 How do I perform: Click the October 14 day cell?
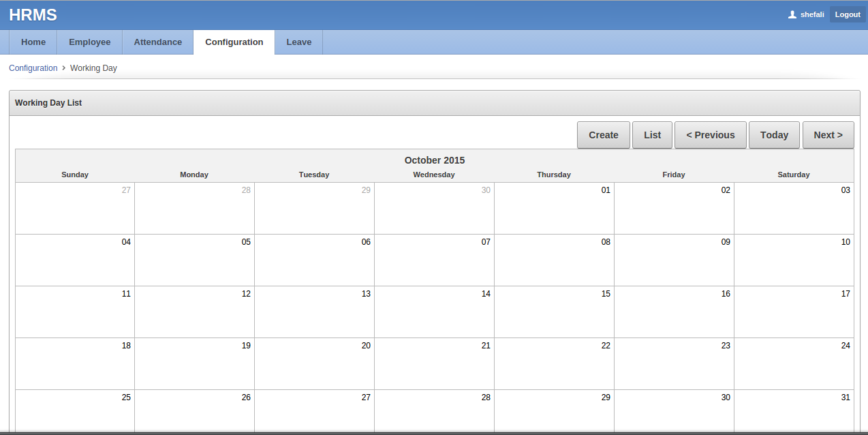[434, 312]
